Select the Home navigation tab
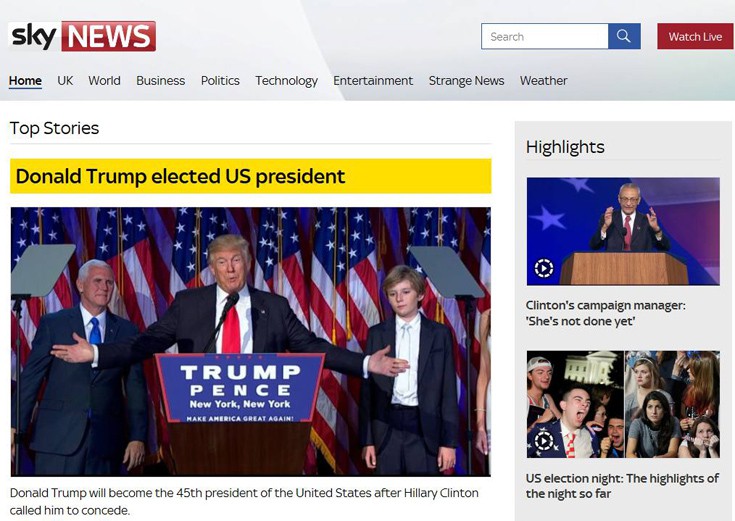 [25, 81]
